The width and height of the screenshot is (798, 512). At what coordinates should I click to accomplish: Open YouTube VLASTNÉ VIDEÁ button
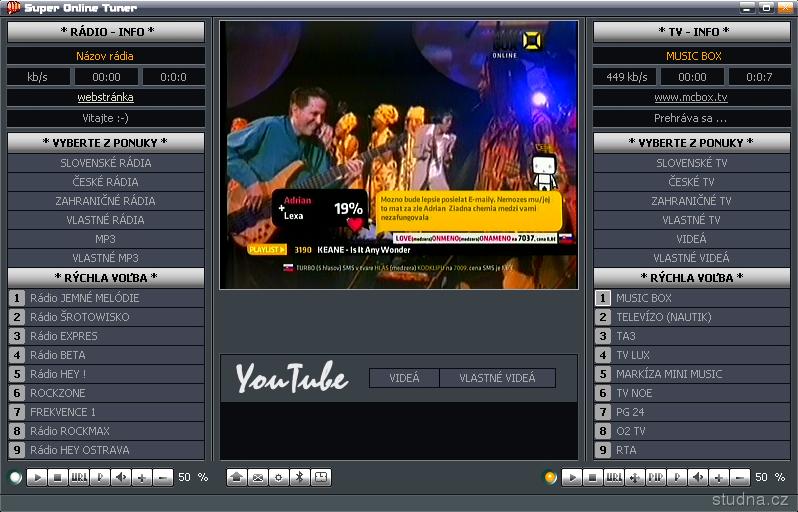coord(497,378)
